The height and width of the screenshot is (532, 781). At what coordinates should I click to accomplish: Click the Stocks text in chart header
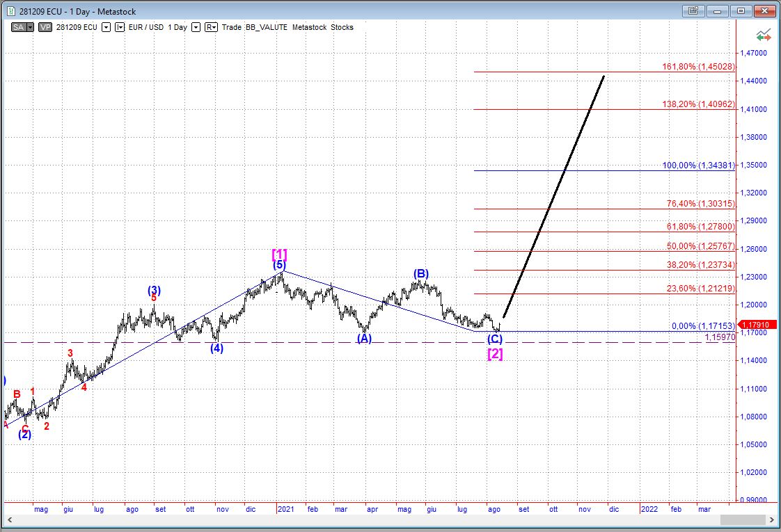342,27
